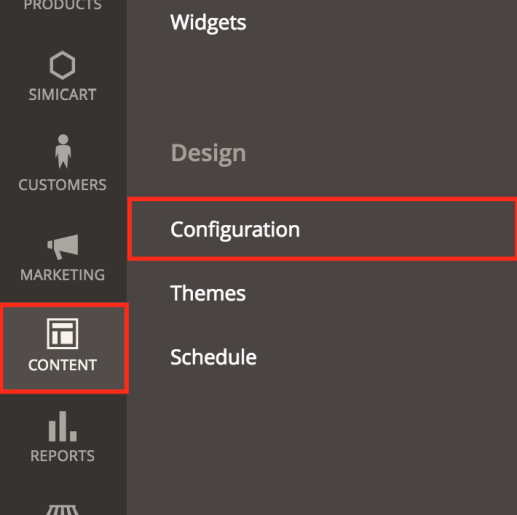Click the MARKETING text label
Screen dimensions: 517x515
(63, 275)
